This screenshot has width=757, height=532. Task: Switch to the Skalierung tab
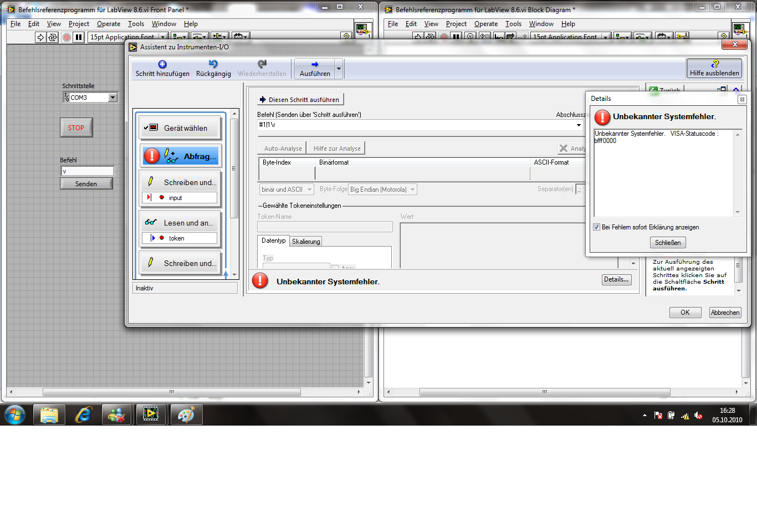click(x=306, y=242)
